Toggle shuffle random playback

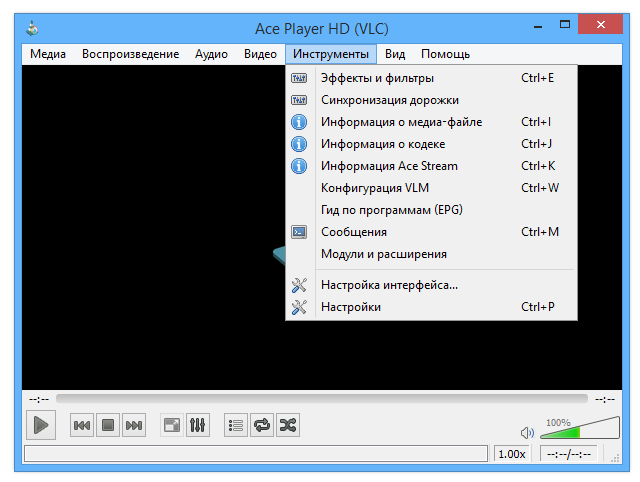click(x=288, y=425)
